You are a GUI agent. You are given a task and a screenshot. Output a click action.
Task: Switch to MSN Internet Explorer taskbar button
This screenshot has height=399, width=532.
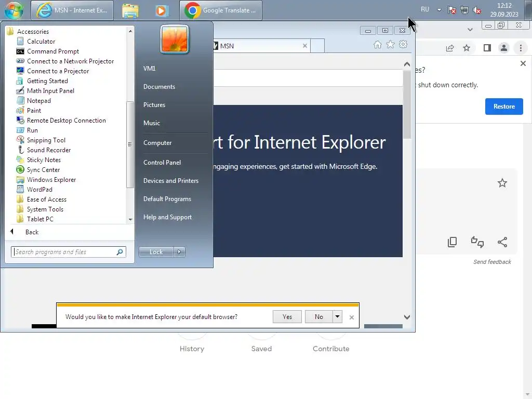(72, 10)
